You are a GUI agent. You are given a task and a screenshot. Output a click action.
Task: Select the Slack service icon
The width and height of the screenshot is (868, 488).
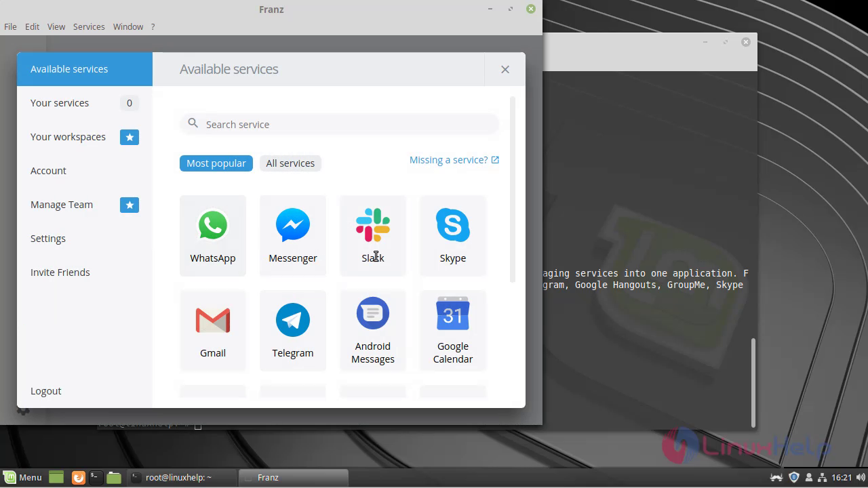point(373,225)
